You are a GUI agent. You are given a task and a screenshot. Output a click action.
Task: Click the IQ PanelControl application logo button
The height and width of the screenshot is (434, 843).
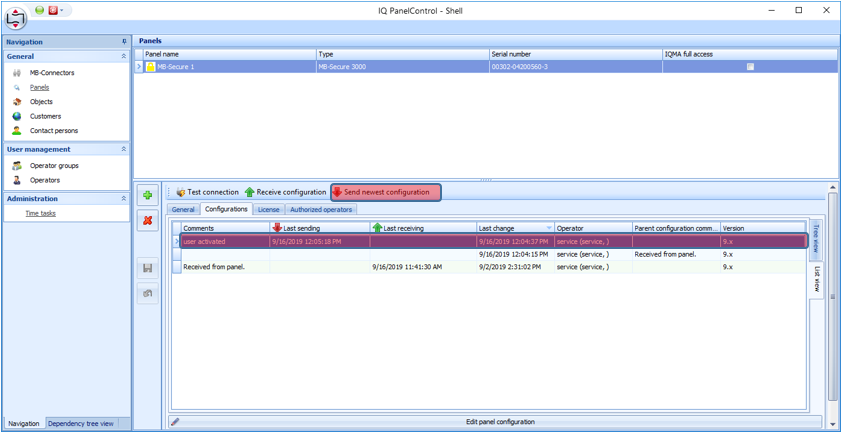point(17,18)
